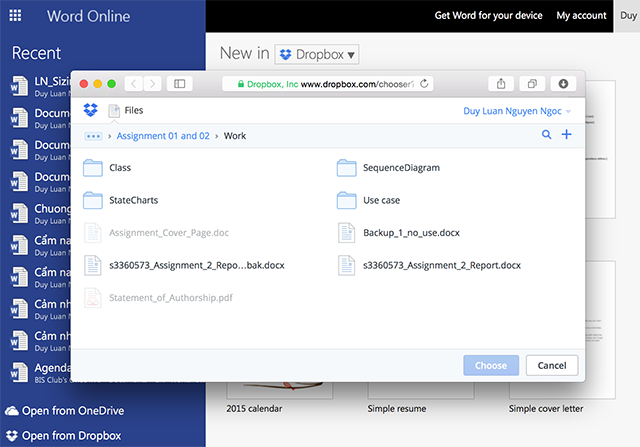Reload the Dropbox chooser page
The height and width of the screenshot is (447, 640).
424,84
